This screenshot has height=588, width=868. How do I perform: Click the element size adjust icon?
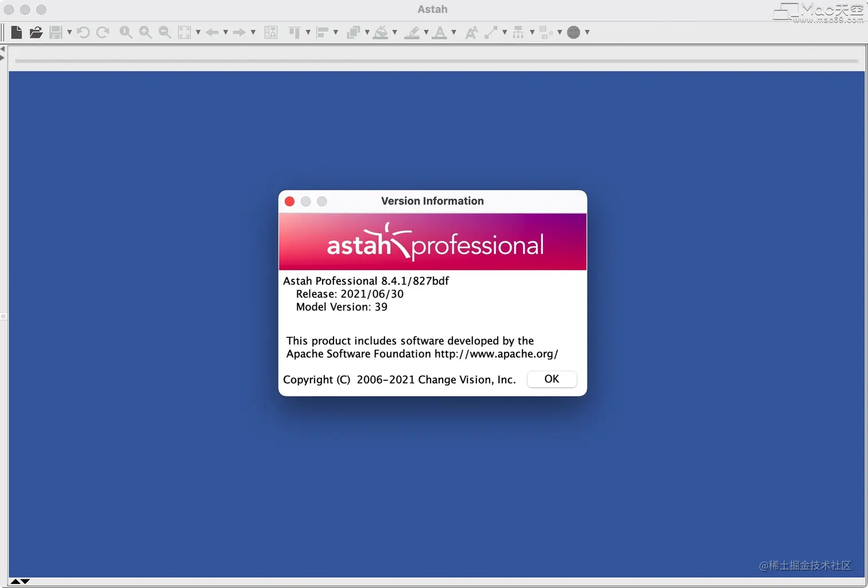(546, 33)
